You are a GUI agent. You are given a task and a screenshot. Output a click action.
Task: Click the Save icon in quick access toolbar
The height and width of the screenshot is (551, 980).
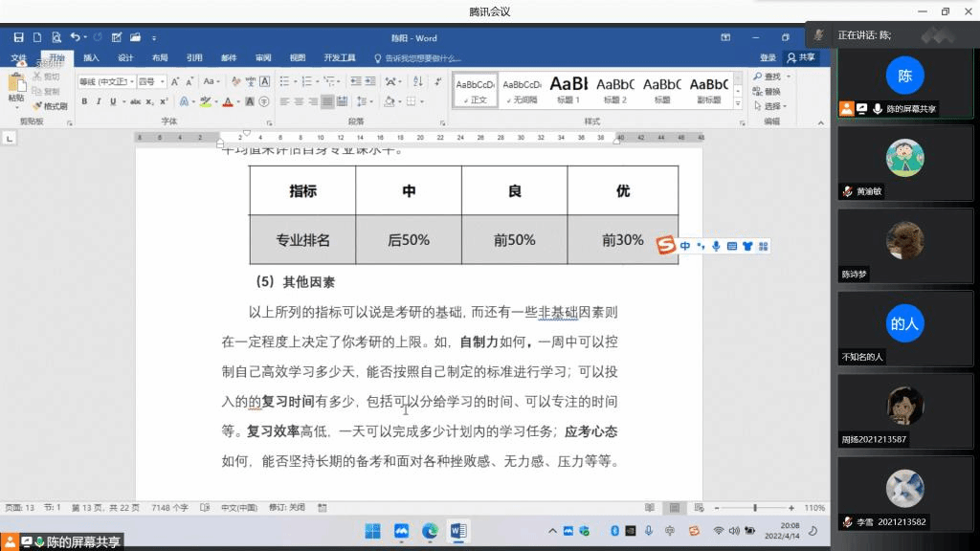click(18, 37)
